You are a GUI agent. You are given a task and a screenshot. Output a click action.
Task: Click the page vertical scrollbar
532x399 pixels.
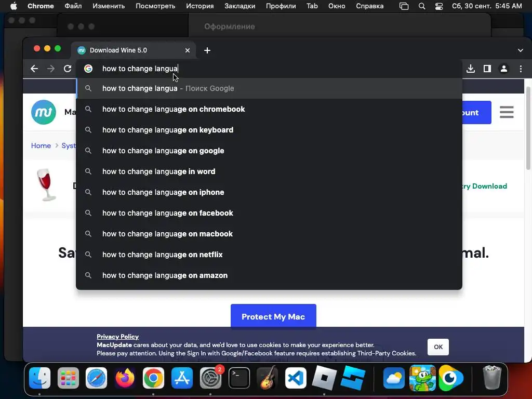[x=528, y=129]
